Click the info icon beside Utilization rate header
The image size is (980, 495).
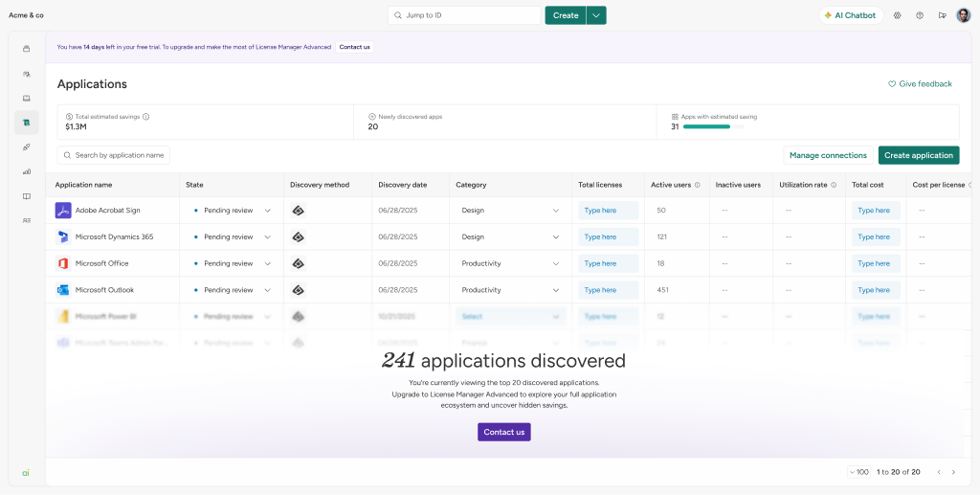[x=834, y=185]
